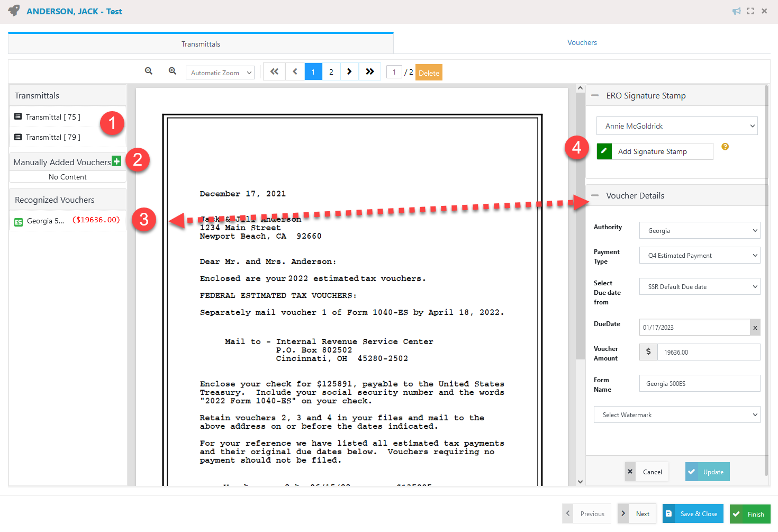
Task: Jump to last page with double-right arrow
Action: pos(370,71)
